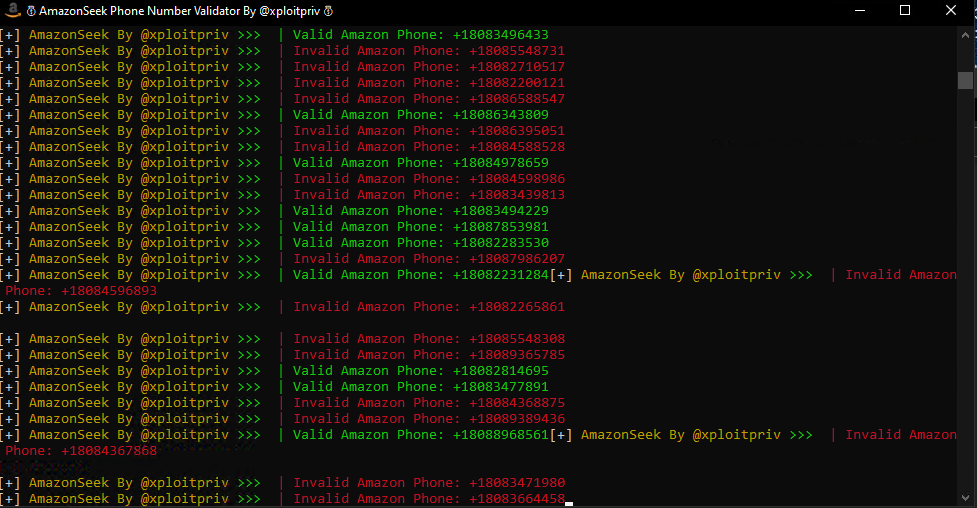Click invalid phone number +18085548731
977x508 pixels.
(x=516, y=51)
